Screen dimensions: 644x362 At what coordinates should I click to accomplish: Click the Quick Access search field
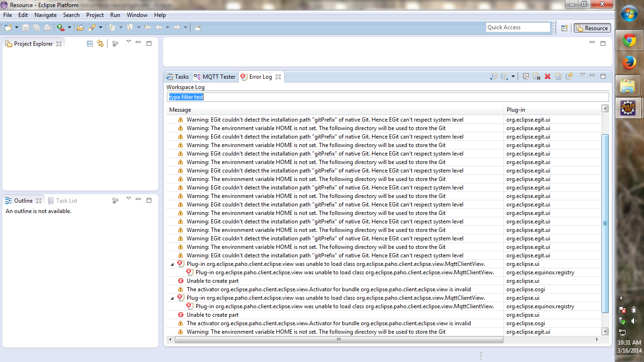pos(518,27)
